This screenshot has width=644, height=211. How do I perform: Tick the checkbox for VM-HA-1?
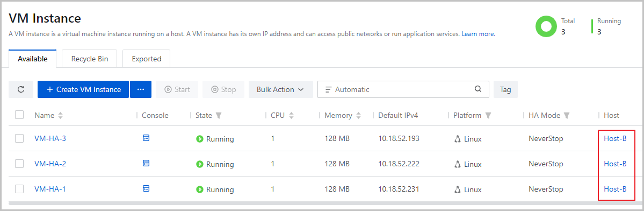(19, 189)
